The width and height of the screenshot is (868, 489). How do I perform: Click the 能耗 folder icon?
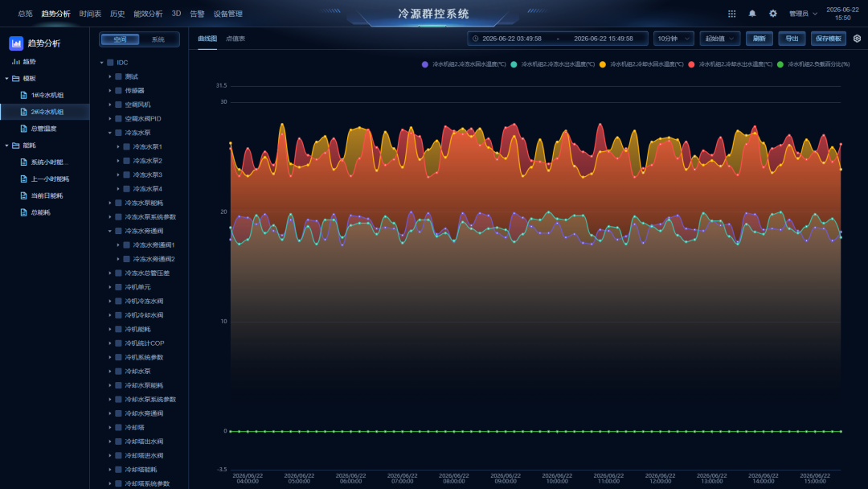pyautogui.click(x=15, y=146)
